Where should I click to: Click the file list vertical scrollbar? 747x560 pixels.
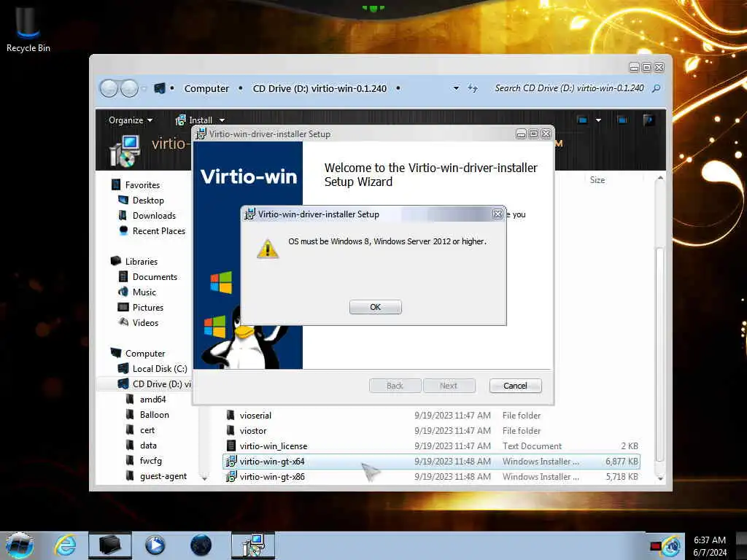(659, 355)
